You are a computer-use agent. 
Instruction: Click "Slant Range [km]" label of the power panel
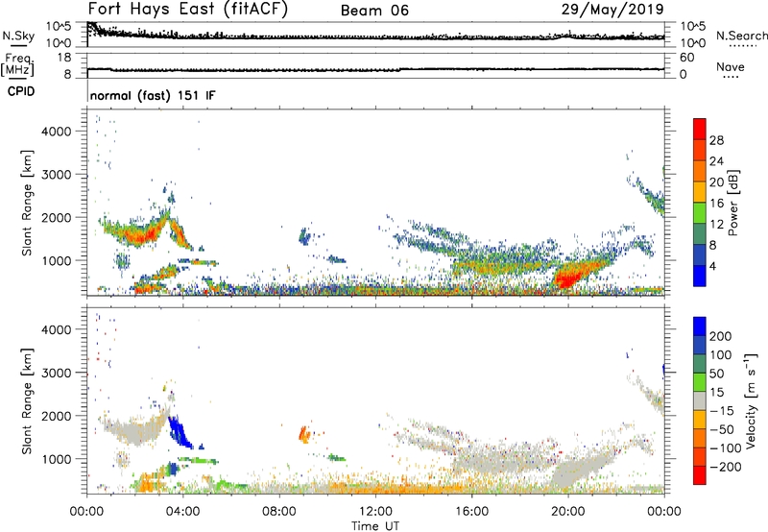tap(27, 203)
